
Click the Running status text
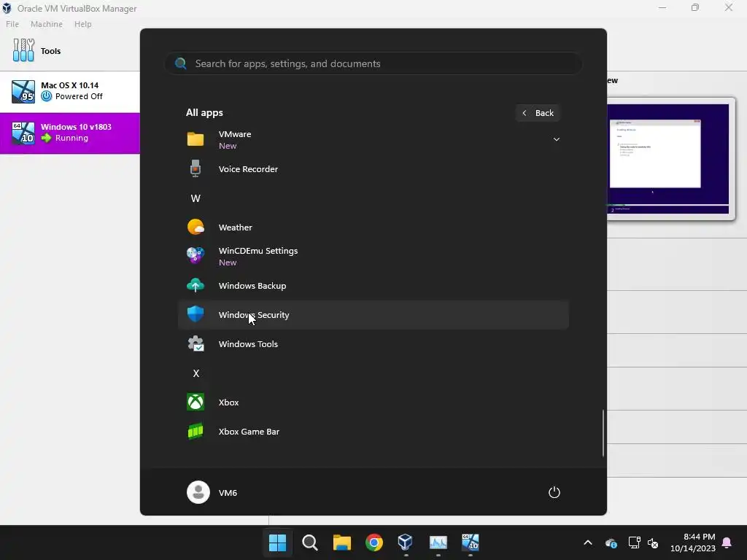71,138
